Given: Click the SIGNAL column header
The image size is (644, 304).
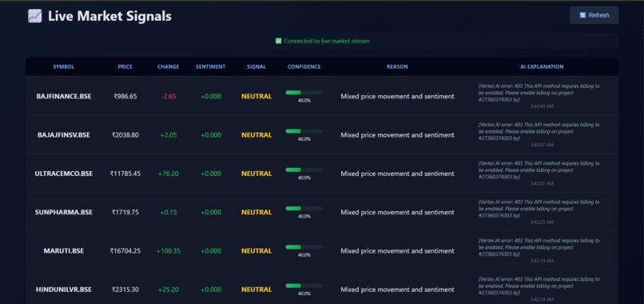Looking at the screenshot, I should tap(256, 66).
